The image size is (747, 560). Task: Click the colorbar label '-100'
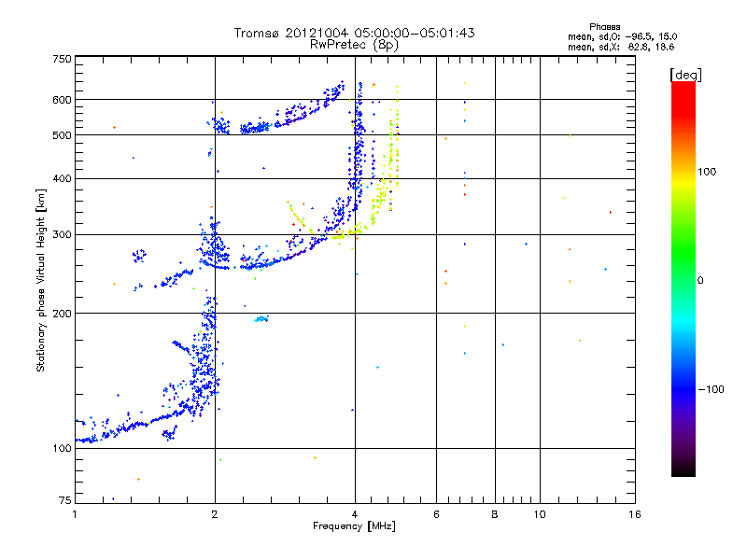click(x=711, y=389)
